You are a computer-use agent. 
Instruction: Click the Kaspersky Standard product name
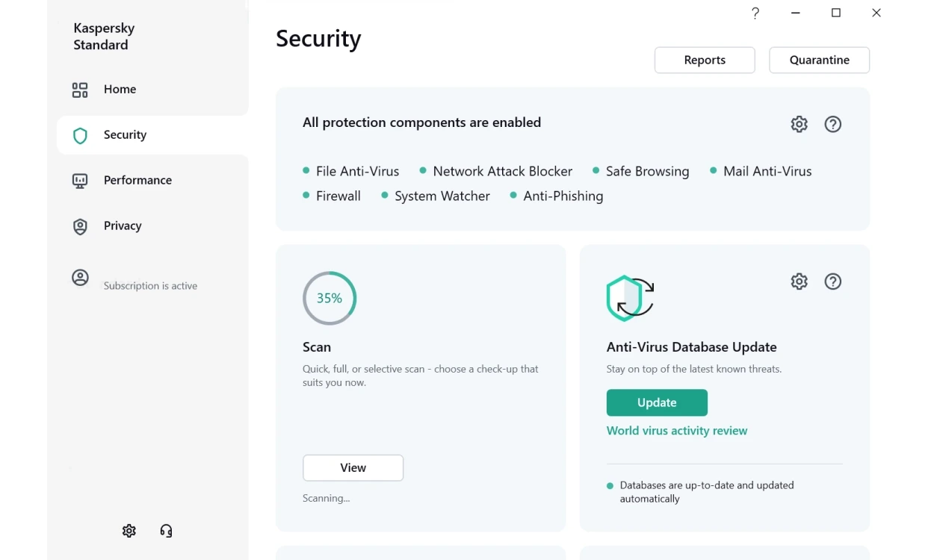104,37
